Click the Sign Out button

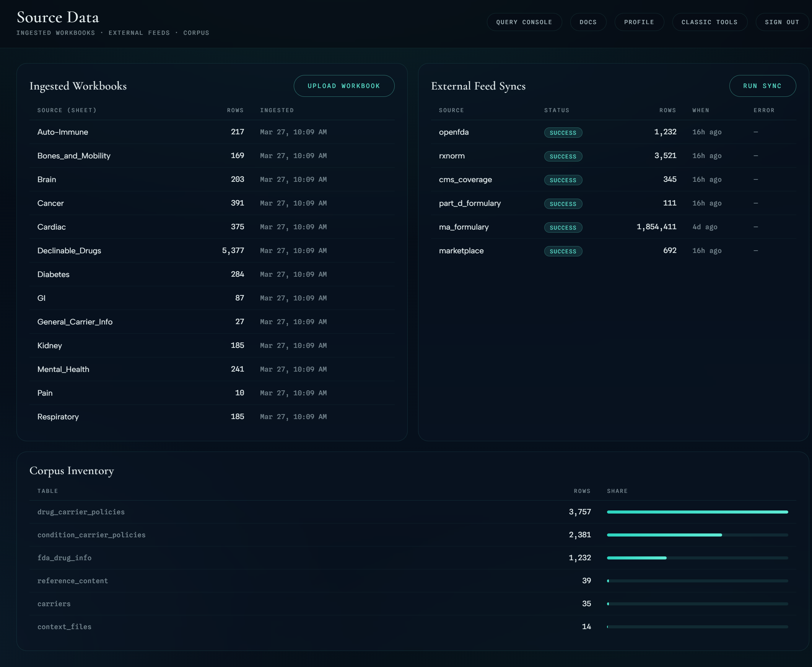pos(782,22)
